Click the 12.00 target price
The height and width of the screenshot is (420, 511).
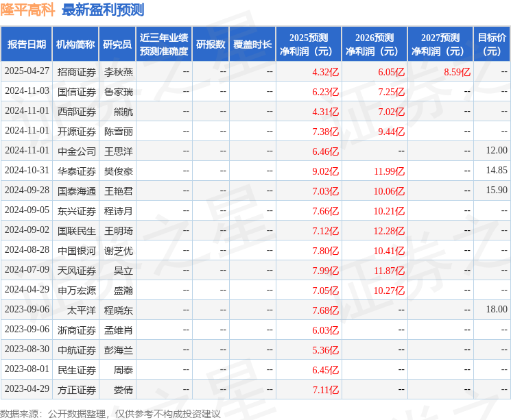[x=497, y=151]
